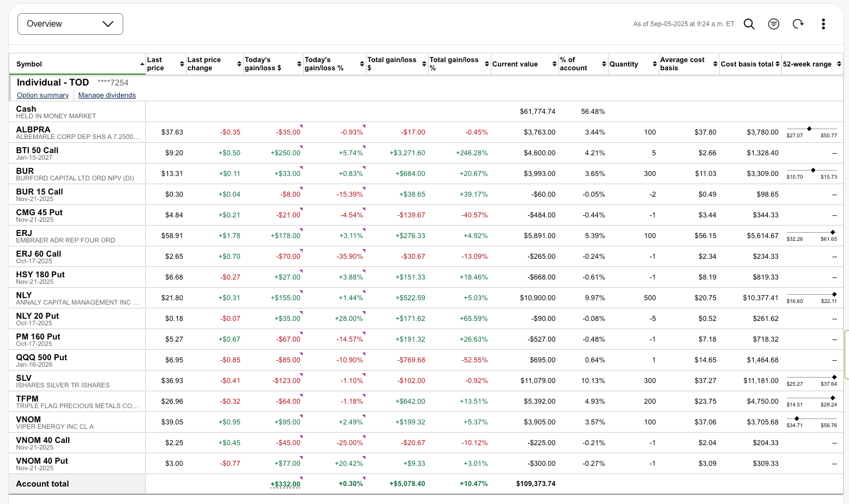Sort by Average cost basis column
Screen dimensions: 849x504
tap(689, 64)
